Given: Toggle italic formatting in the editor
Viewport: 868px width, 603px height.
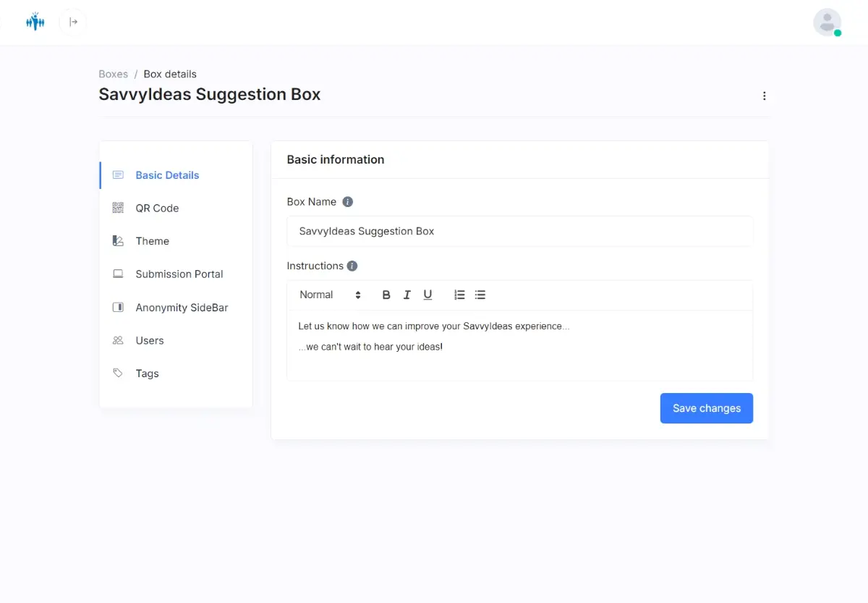Looking at the screenshot, I should [407, 295].
